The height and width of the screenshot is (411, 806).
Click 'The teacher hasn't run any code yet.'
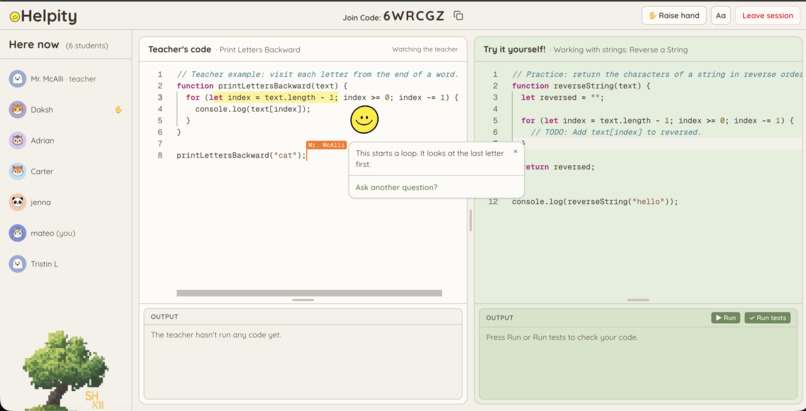pyautogui.click(x=216, y=335)
